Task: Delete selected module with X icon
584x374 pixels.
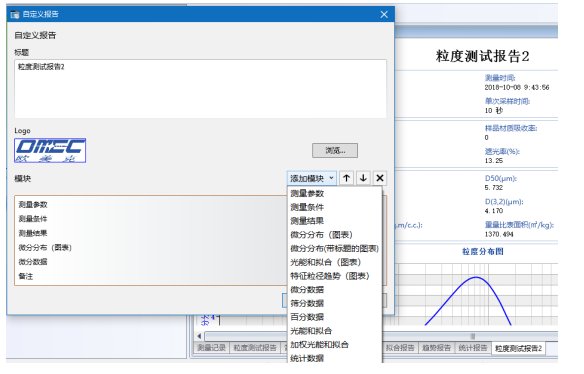Action: pyautogui.click(x=380, y=178)
